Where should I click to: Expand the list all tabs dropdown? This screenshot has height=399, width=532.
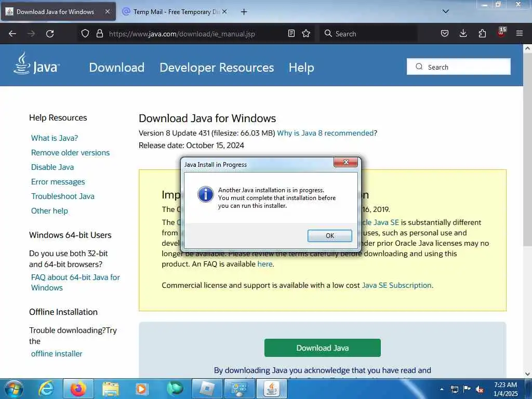(x=446, y=11)
